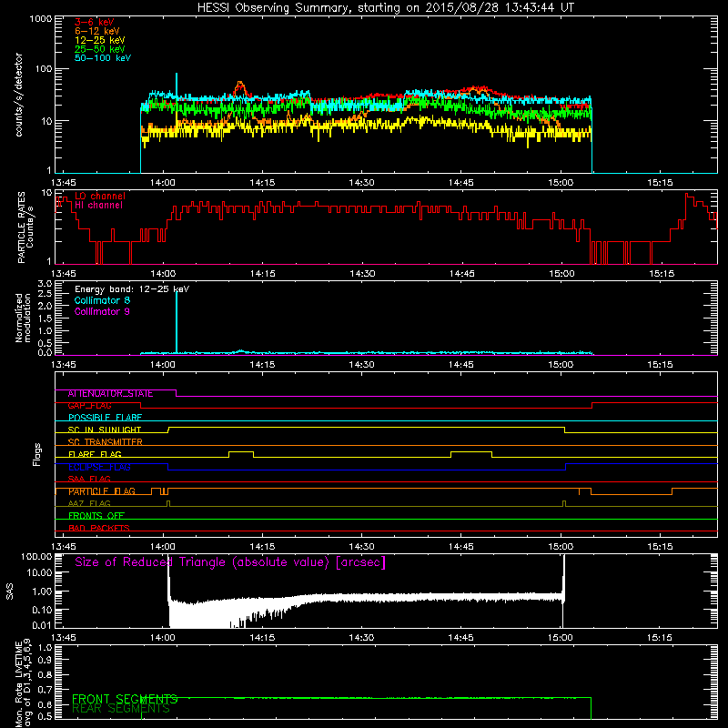Click the 14:30 time label below the count-rate plot
Viewport: 728px width, 728px height.
(x=361, y=183)
